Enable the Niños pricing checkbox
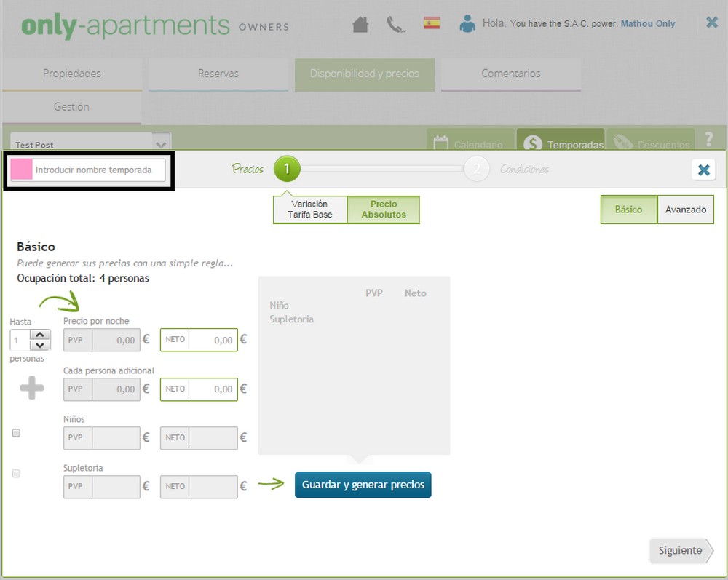 17,433
